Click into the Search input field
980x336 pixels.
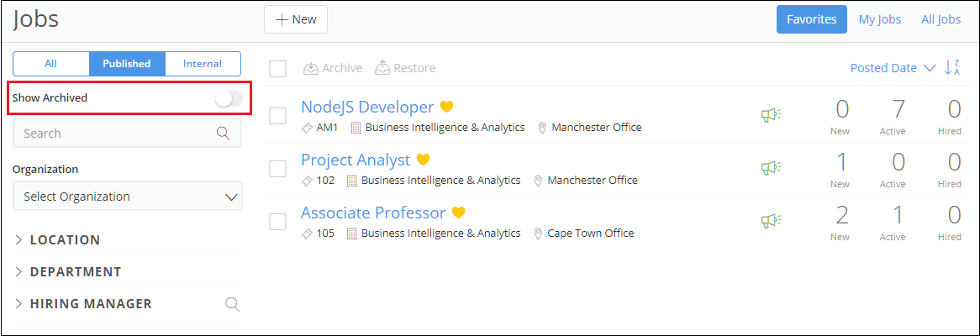[113, 133]
